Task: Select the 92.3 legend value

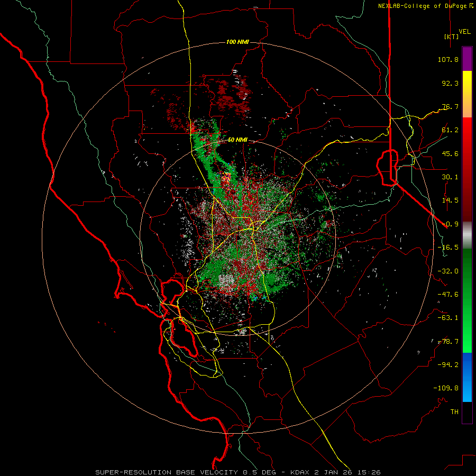Action: click(x=450, y=83)
